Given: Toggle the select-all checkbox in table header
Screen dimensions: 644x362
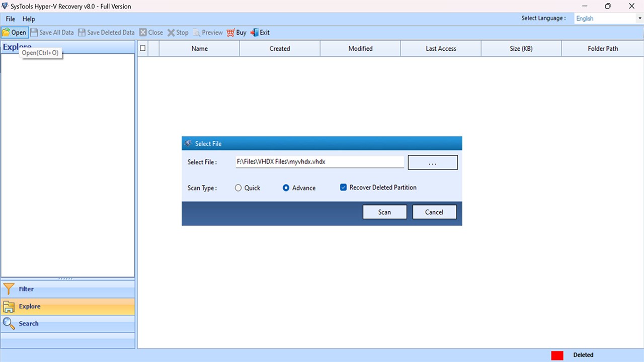Looking at the screenshot, I should point(143,48).
